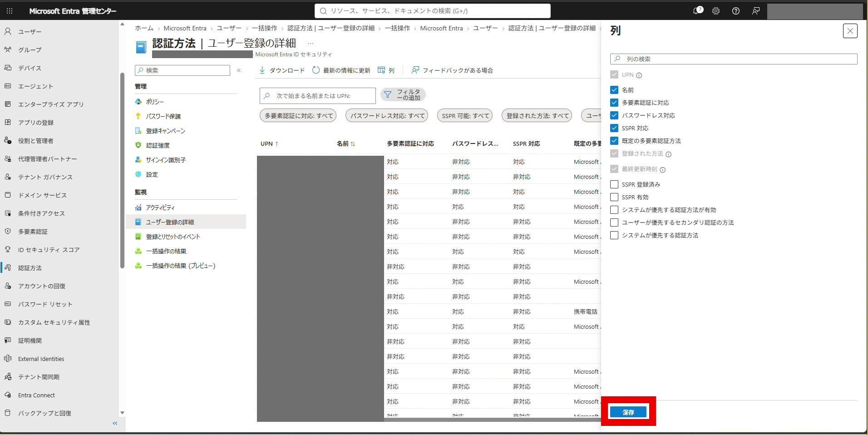This screenshot has height=435, width=868.
Task: Click the ダウンロード download icon
Action: click(x=262, y=70)
